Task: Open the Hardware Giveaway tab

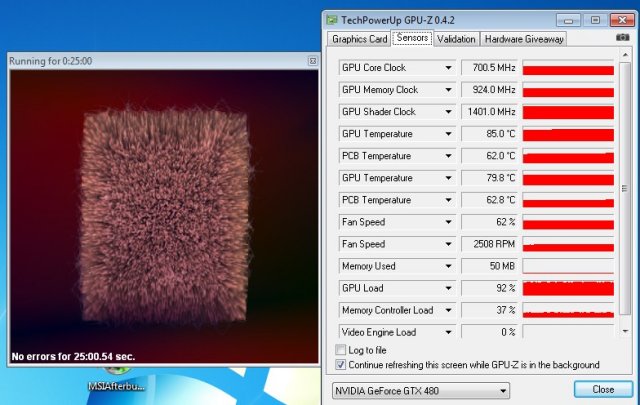Action: coord(524,39)
